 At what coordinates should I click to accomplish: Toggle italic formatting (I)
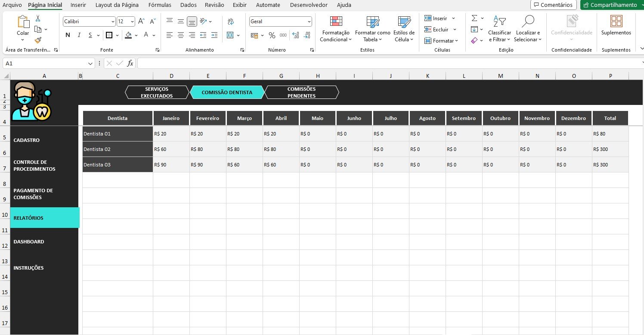[x=79, y=35]
